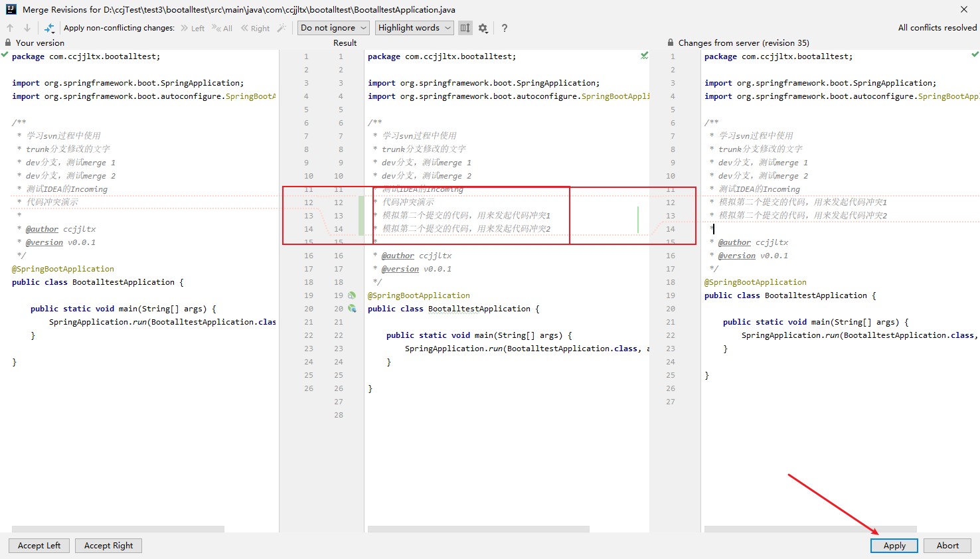The image size is (980, 559).
Task: Apply non-conflicting changes from Right
Action: point(256,28)
